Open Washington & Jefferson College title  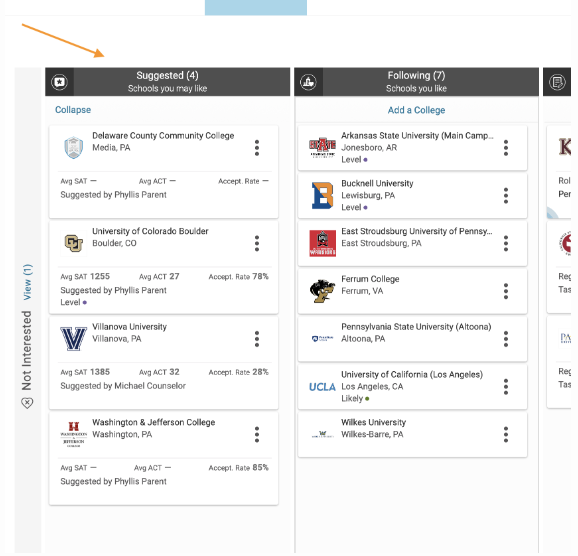point(153,422)
